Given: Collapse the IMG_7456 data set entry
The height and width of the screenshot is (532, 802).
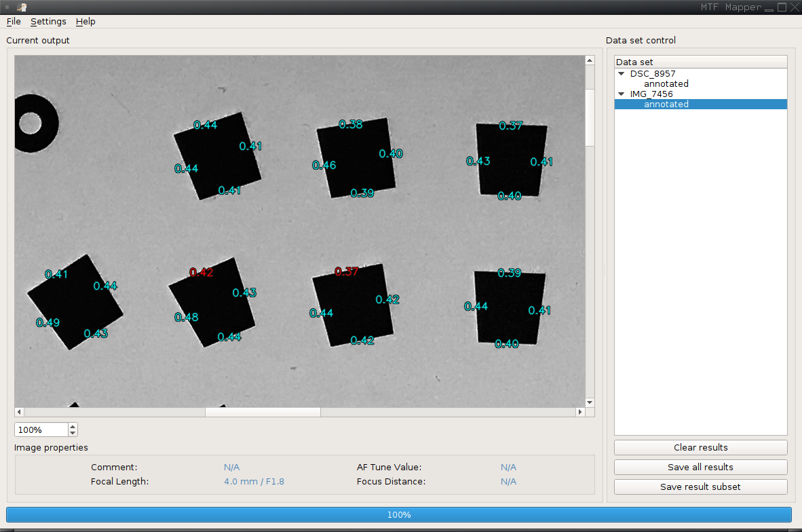Looking at the screenshot, I should (621, 94).
